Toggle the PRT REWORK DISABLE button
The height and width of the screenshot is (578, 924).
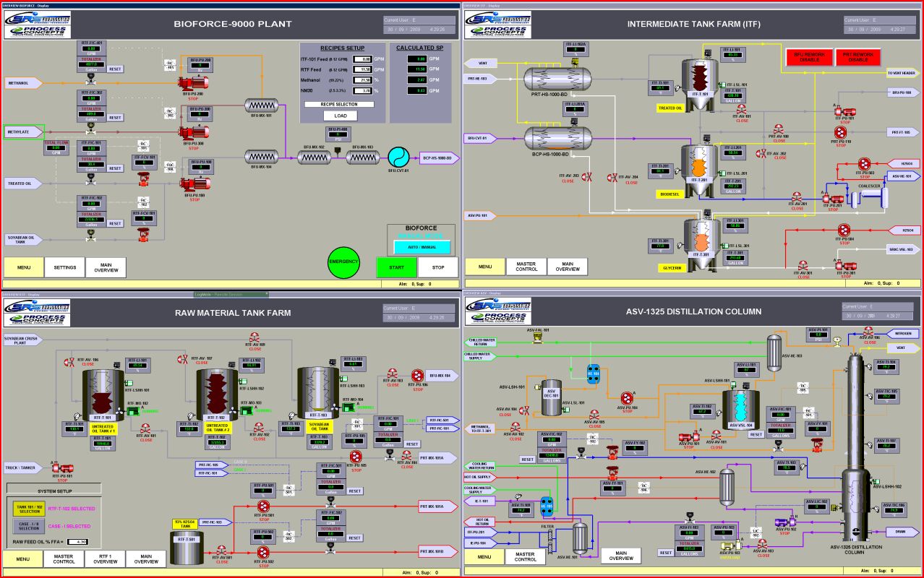pyautogui.click(x=857, y=57)
